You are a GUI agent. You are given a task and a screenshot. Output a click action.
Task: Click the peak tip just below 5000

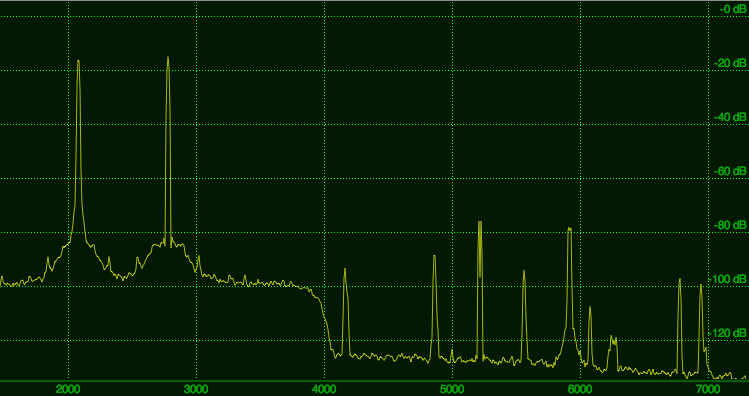pyautogui.click(x=434, y=257)
